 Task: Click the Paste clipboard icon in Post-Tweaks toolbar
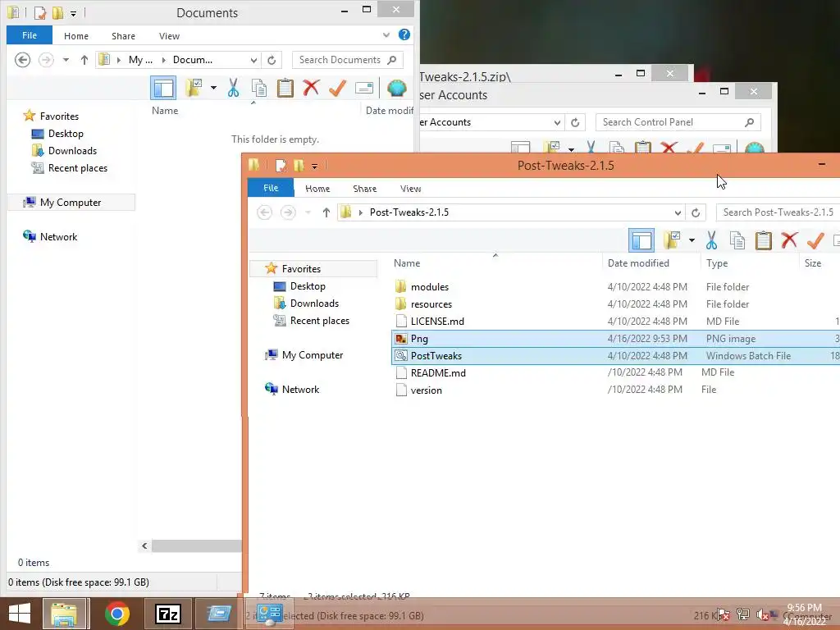pos(764,240)
